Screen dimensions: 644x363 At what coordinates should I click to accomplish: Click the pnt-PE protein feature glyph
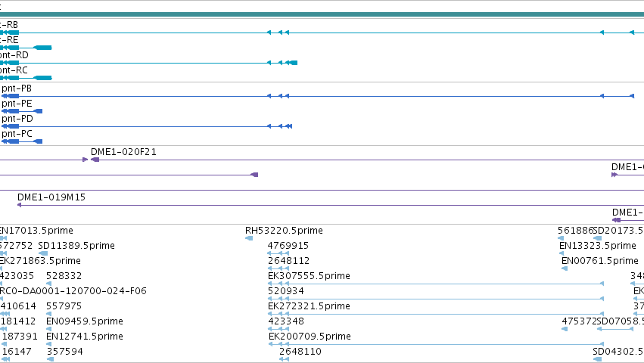[x=22, y=111]
